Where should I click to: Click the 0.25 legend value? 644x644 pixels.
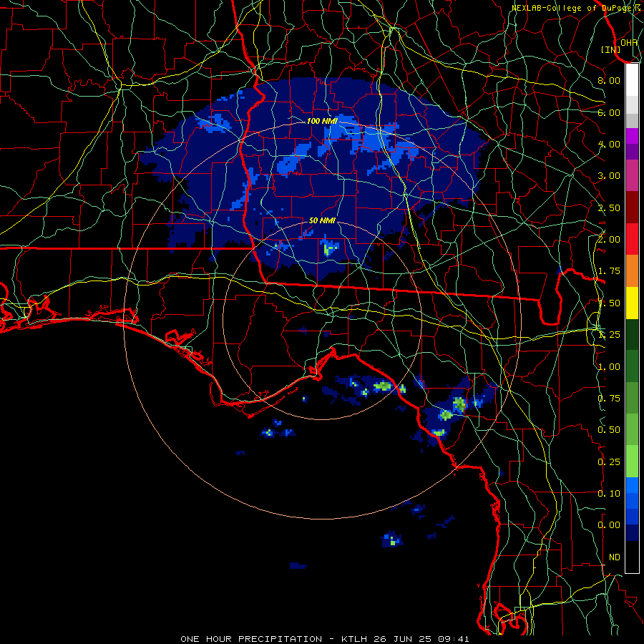click(609, 462)
